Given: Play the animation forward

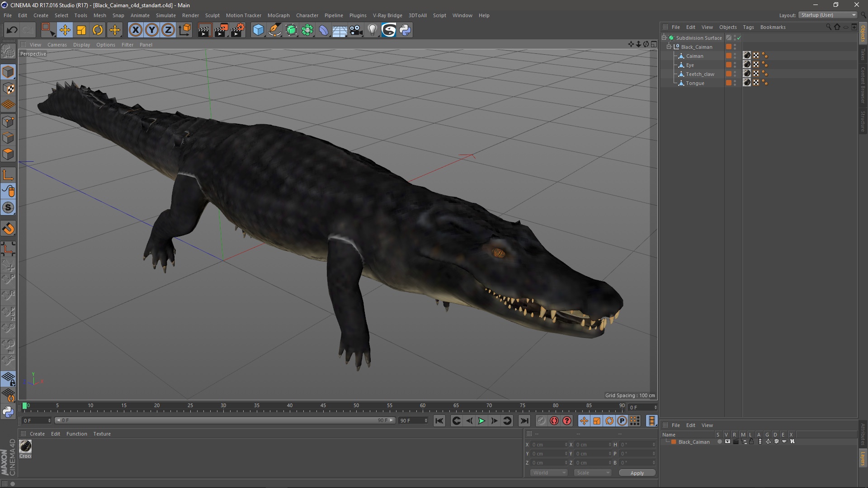Looking at the screenshot, I should (x=482, y=421).
